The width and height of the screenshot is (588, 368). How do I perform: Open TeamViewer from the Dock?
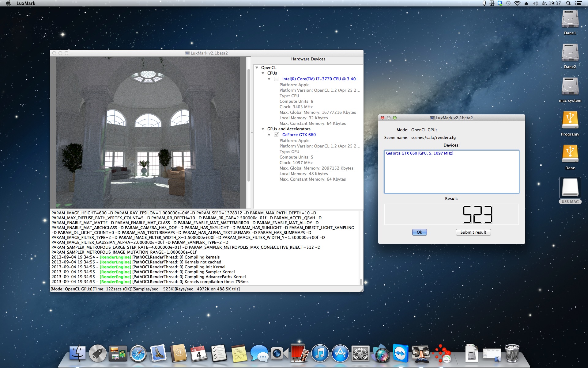tap(401, 353)
